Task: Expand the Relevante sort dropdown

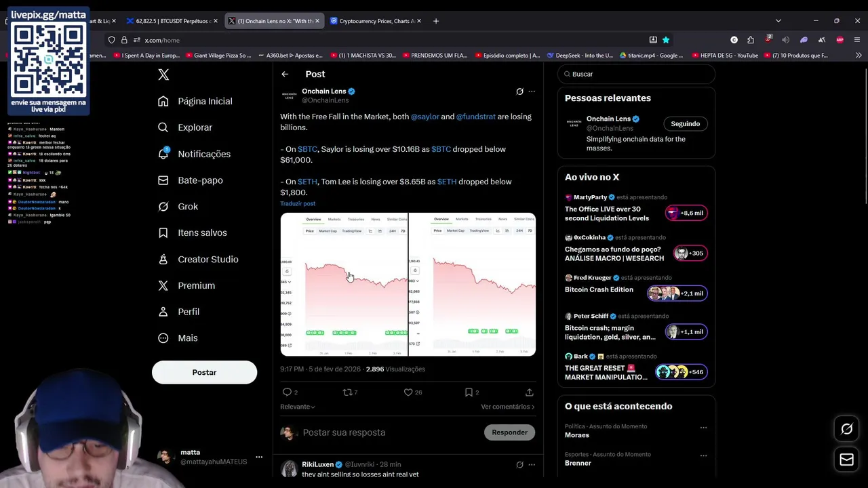Action: pyautogui.click(x=298, y=407)
